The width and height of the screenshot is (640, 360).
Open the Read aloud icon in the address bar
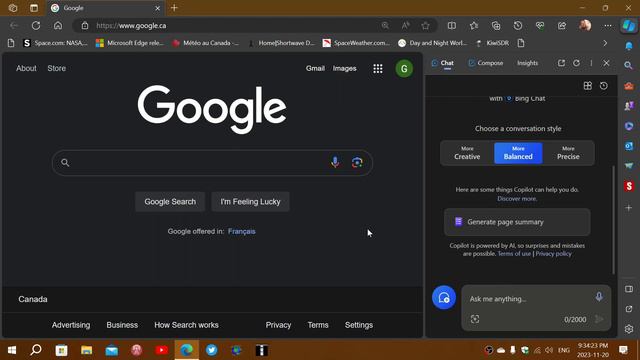coord(405,26)
